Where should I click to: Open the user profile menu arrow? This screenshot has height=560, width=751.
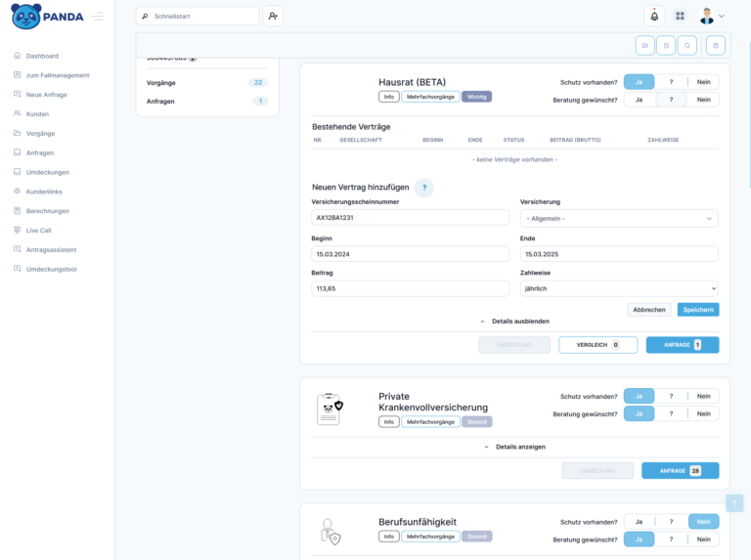coord(722,17)
